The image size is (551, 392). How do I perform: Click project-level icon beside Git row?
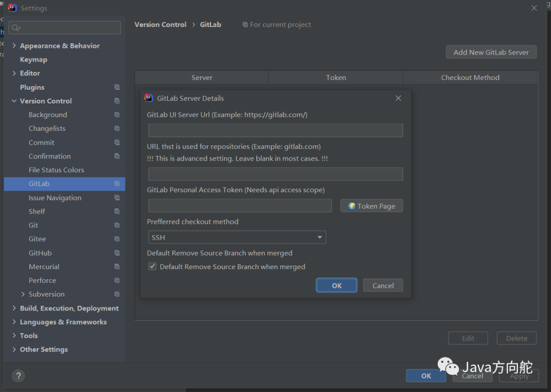117,225
